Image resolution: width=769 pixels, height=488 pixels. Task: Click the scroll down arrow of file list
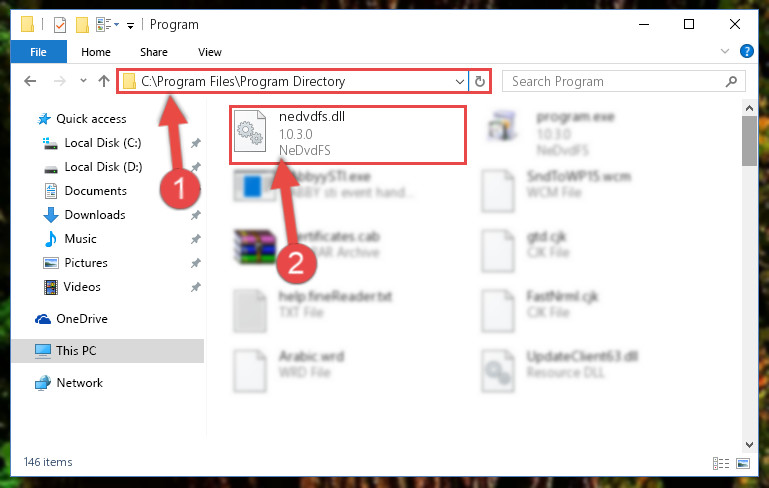pos(749,445)
